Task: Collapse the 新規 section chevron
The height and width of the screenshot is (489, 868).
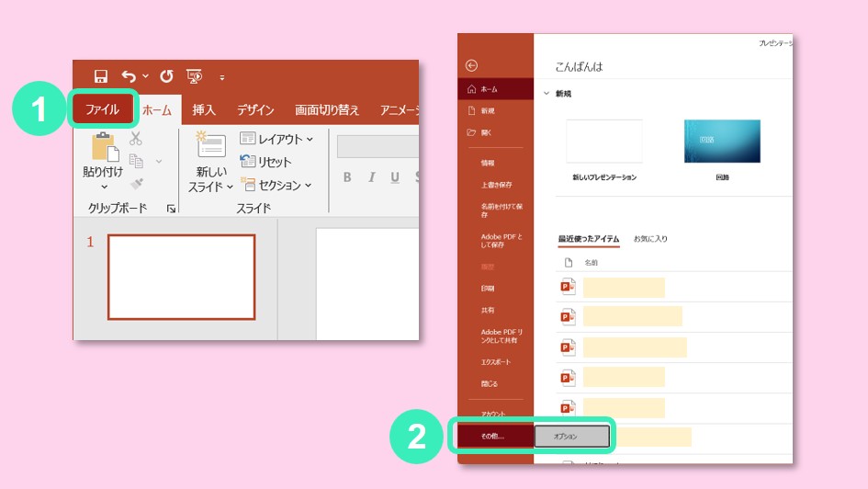Action: [547, 94]
